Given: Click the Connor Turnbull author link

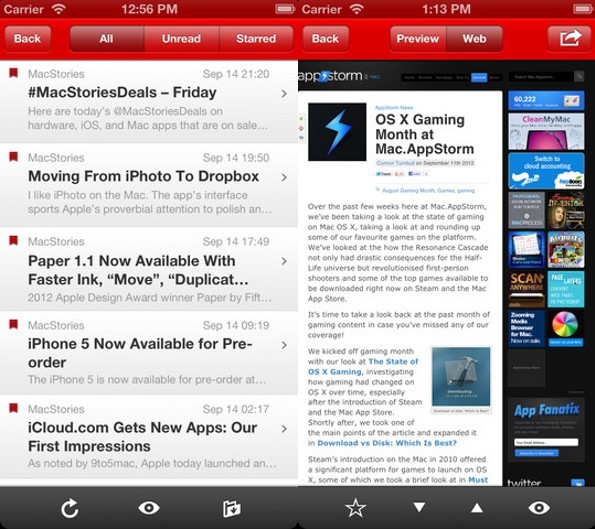Looking at the screenshot, I should tap(395, 163).
